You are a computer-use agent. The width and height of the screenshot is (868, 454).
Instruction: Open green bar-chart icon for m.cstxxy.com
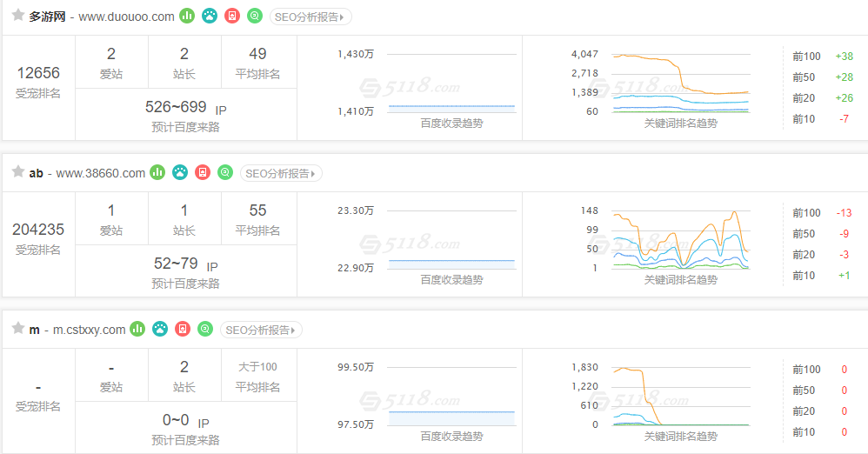(137, 330)
